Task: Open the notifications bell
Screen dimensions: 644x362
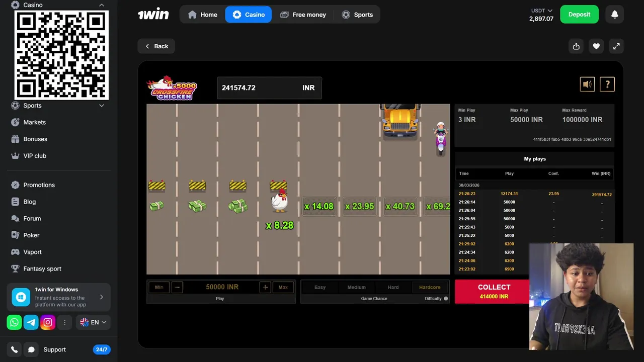Action: tap(614, 15)
